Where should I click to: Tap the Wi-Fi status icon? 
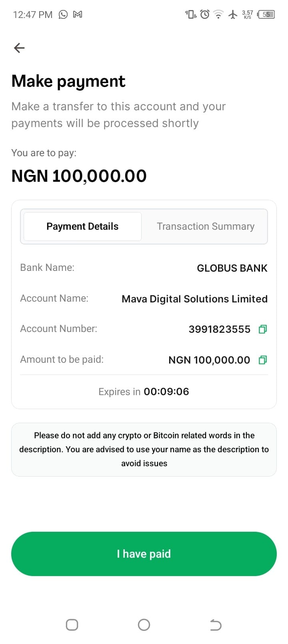pyautogui.click(x=218, y=14)
